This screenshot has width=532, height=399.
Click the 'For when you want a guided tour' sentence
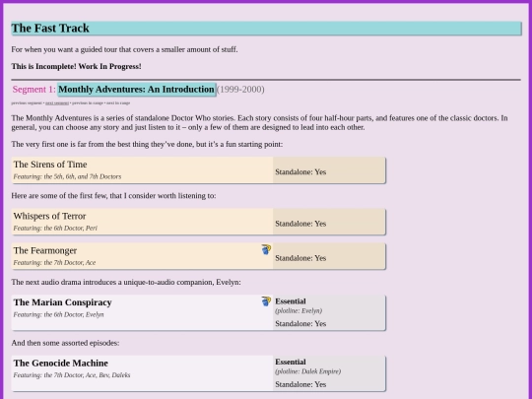coord(124,49)
